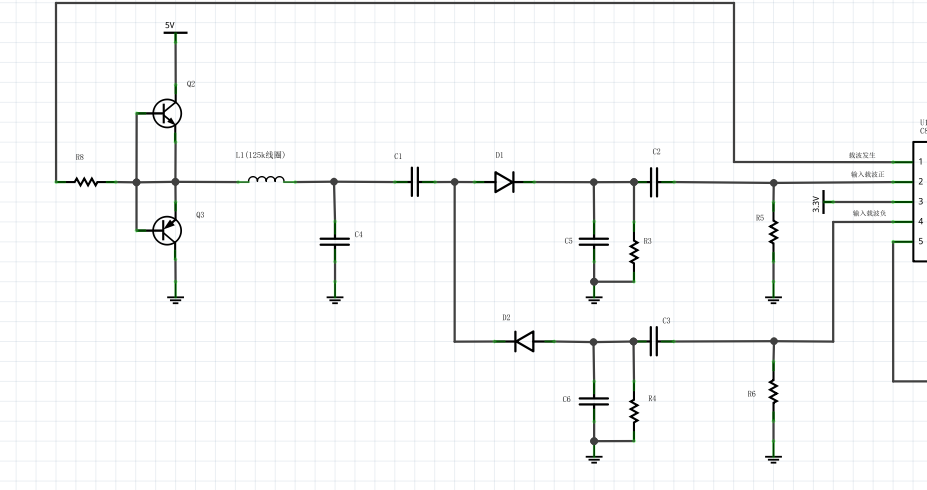The height and width of the screenshot is (490, 927).
Task: Select ground symbol under capacitor C6
Action: (x=594, y=459)
